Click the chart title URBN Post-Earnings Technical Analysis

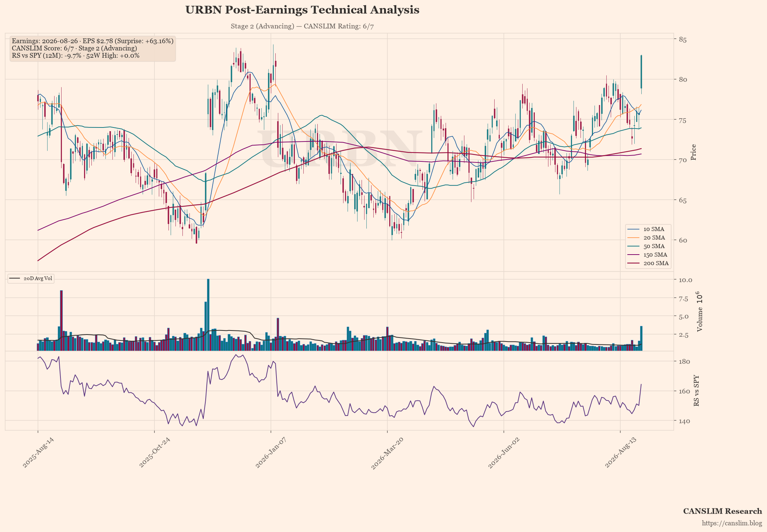pyautogui.click(x=302, y=10)
